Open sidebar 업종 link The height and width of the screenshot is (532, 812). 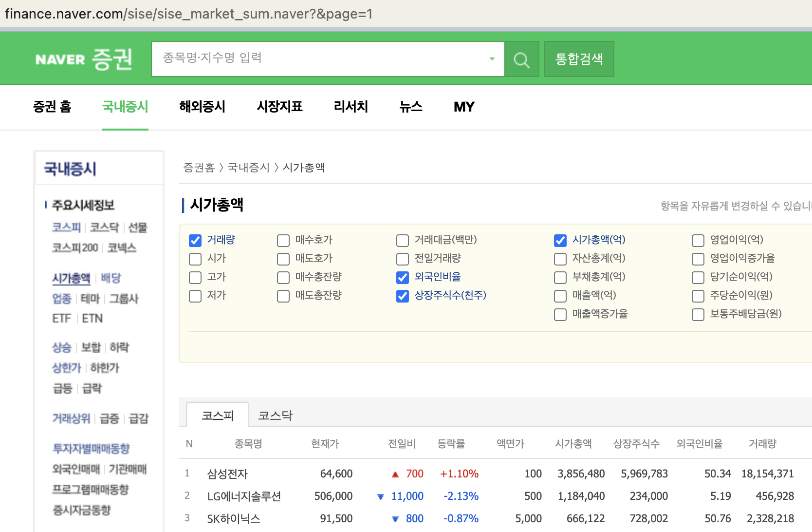pos(61,299)
